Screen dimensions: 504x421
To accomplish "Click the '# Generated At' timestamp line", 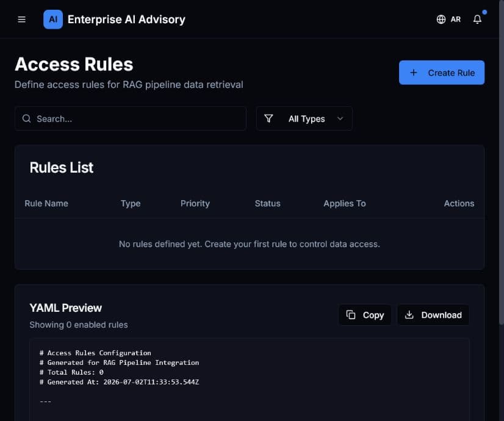I will (x=119, y=382).
